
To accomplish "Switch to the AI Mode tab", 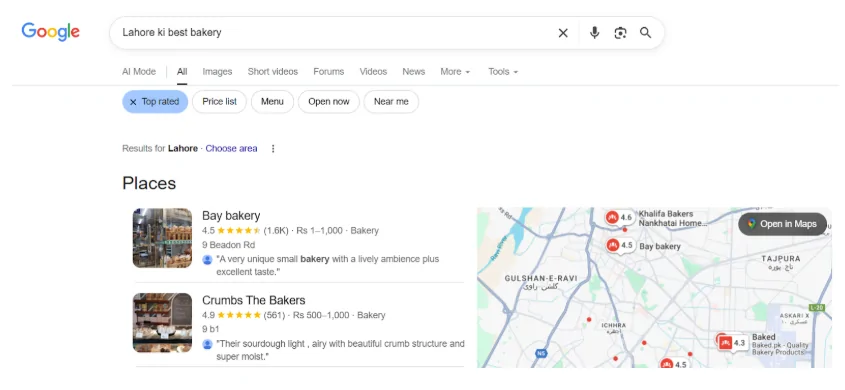I will (139, 72).
